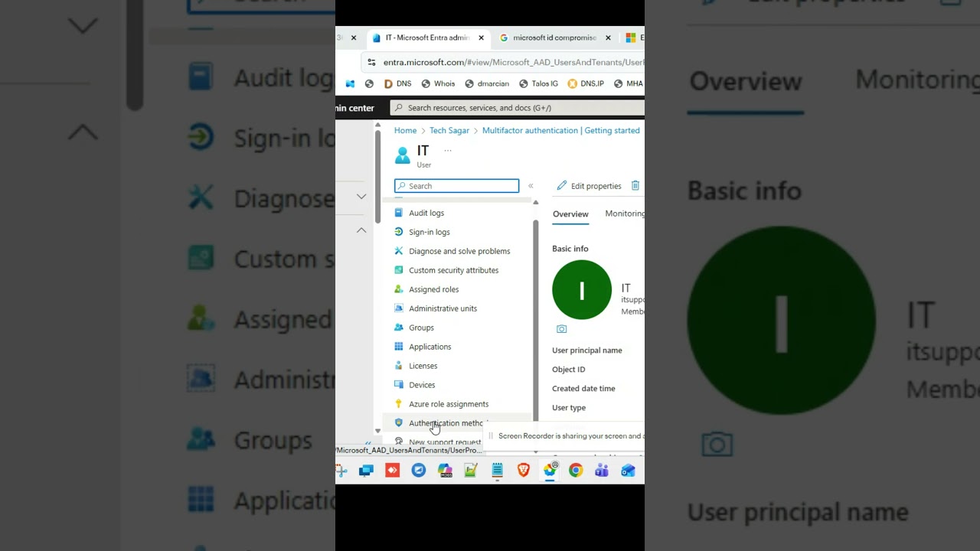Open Microsoft Teams from the taskbar

tap(602, 471)
